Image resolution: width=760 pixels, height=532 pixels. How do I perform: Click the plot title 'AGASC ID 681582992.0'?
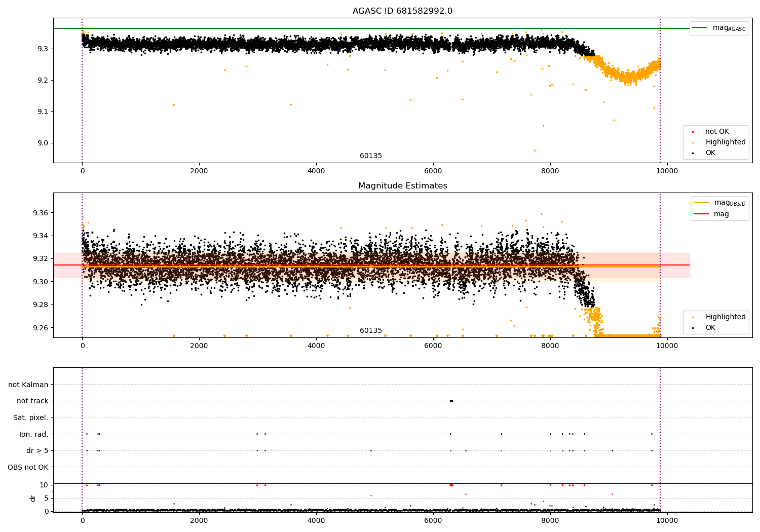click(402, 11)
